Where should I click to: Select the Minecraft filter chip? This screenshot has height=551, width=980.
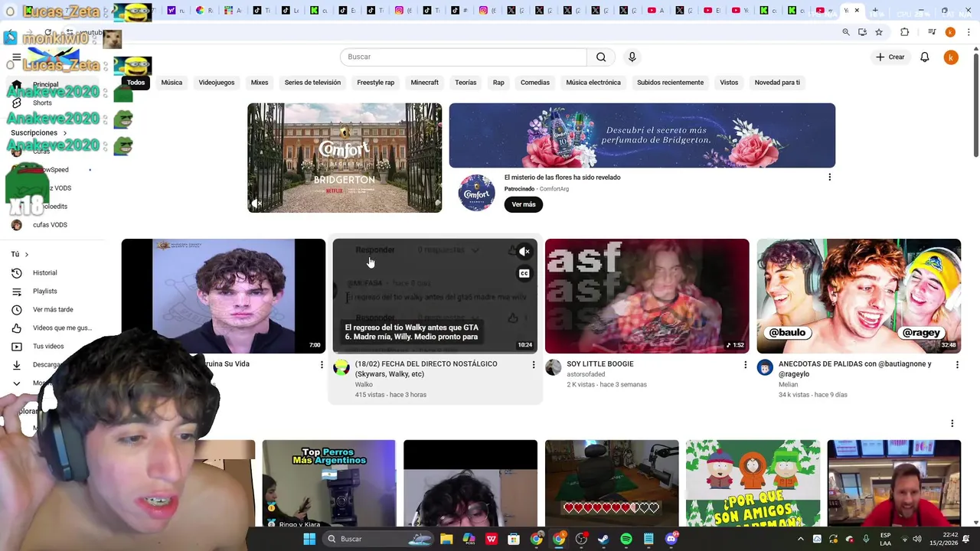tap(424, 83)
